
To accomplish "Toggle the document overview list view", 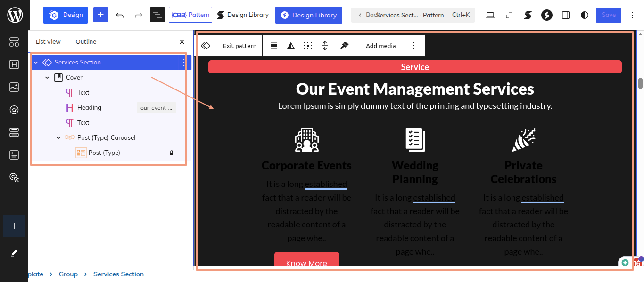I will tap(157, 15).
